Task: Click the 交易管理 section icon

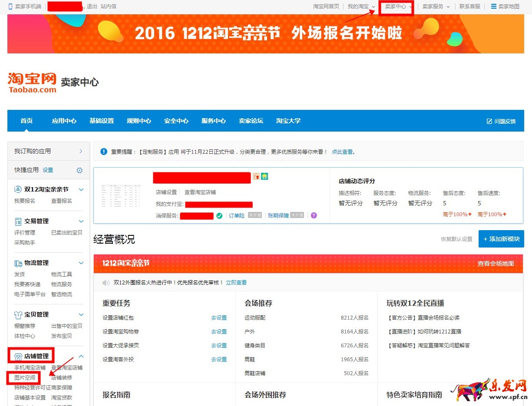Action: coord(18,221)
